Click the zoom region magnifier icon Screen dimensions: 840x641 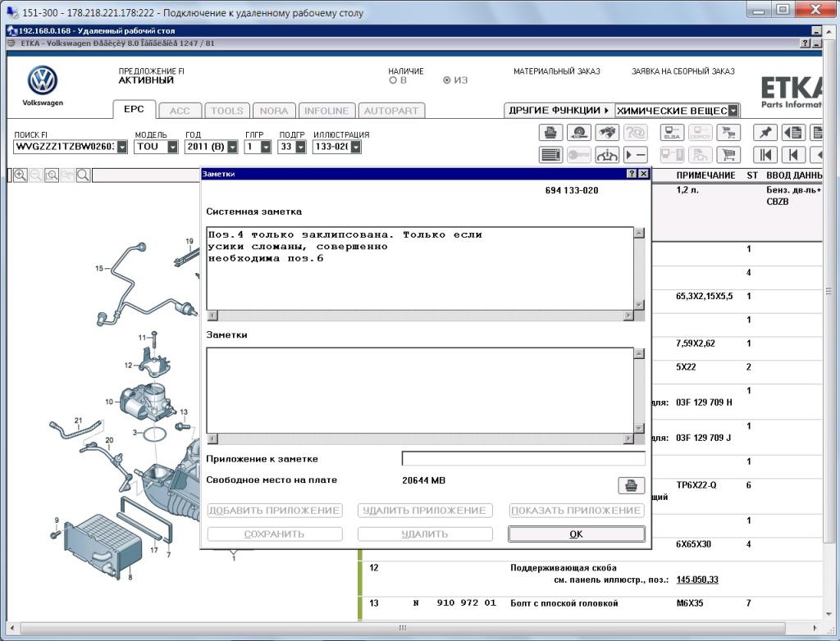coord(52,175)
